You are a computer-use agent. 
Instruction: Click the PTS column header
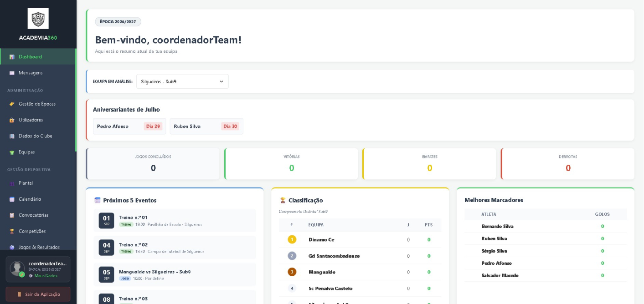pos(428,225)
